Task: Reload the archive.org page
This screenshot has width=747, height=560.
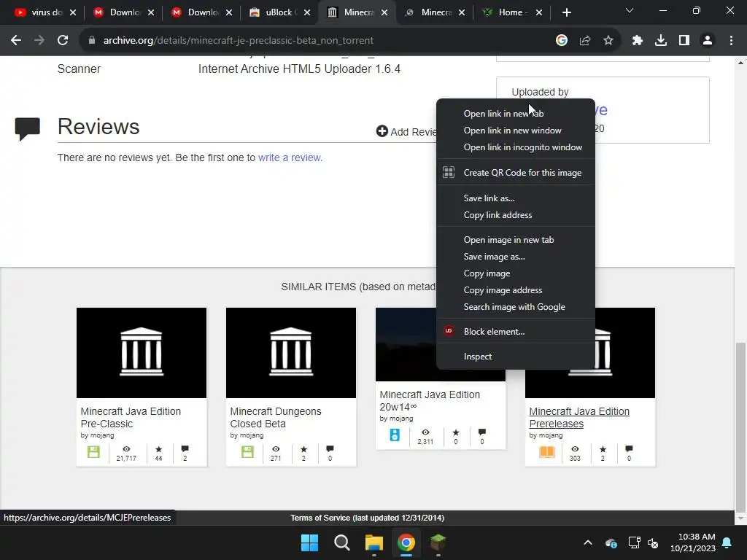Action: pos(63,41)
